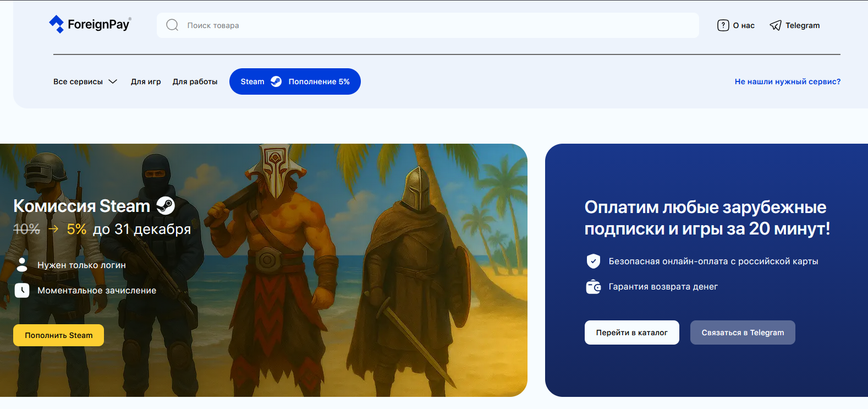This screenshot has height=409, width=868.
Task: Open the Не нашли нужный сервис? link
Action: click(x=787, y=81)
